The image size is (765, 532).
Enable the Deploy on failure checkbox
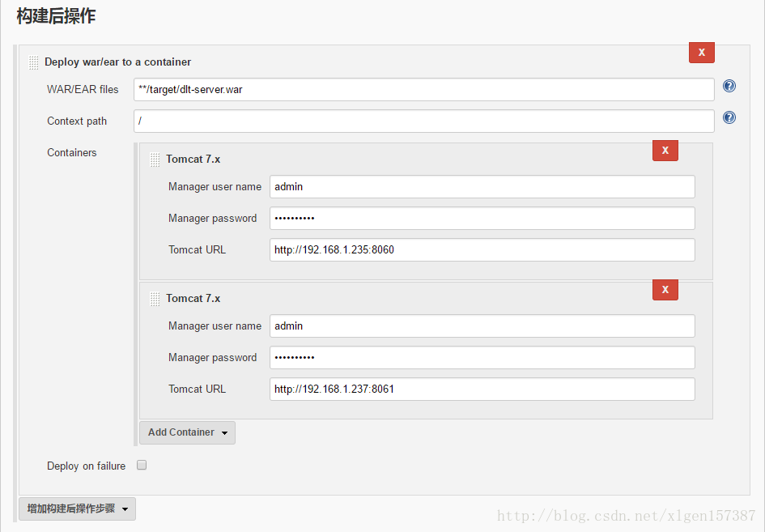tap(141, 465)
